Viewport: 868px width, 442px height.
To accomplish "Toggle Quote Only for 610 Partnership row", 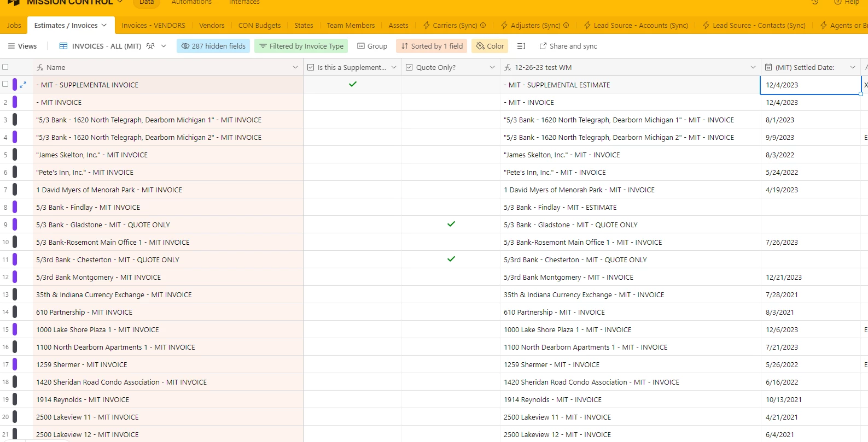I will [x=451, y=312].
